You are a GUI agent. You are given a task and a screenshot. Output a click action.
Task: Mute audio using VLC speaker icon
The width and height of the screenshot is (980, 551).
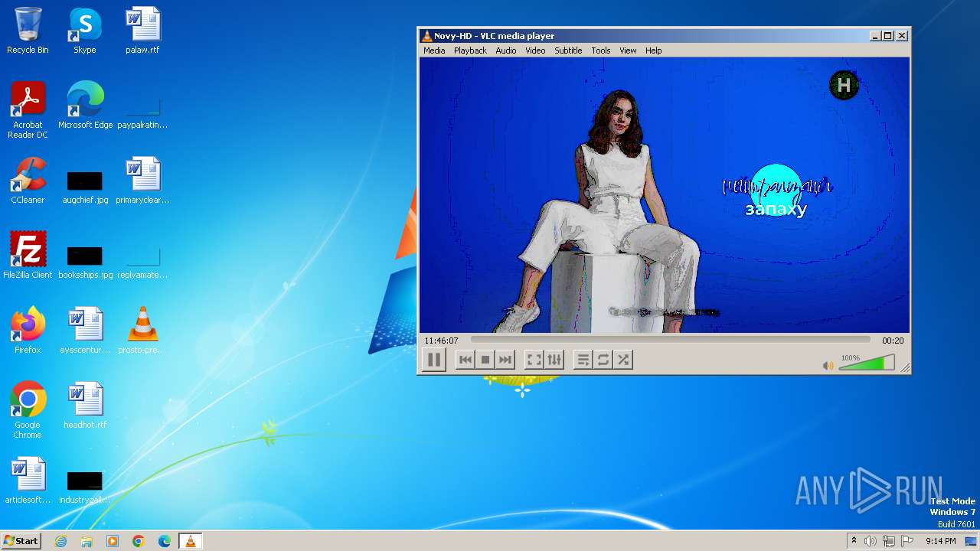click(x=828, y=366)
